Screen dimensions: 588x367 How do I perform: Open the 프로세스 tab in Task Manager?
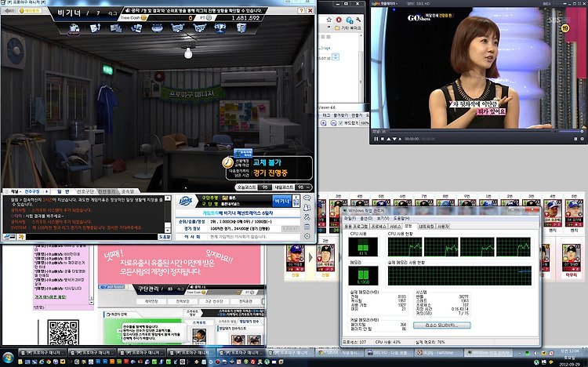point(379,227)
